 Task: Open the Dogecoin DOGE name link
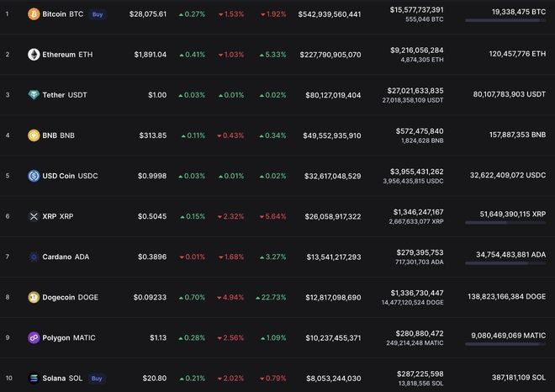[70, 297]
